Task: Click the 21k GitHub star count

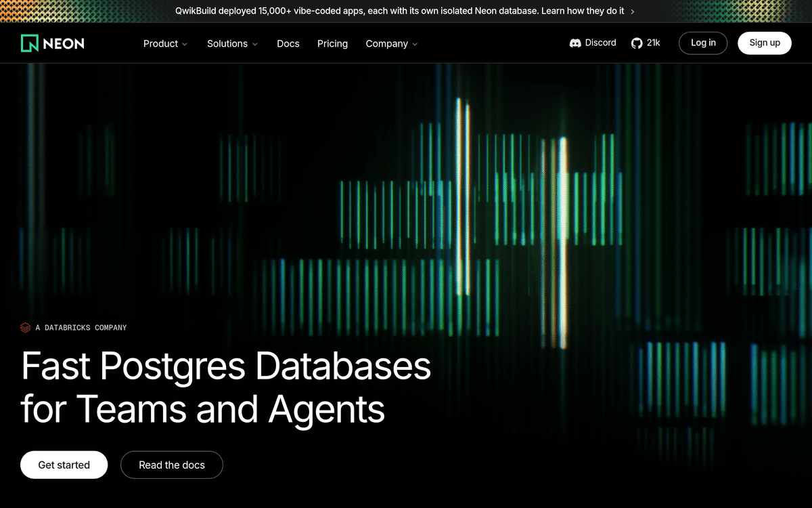Action: tap(653, 43)
